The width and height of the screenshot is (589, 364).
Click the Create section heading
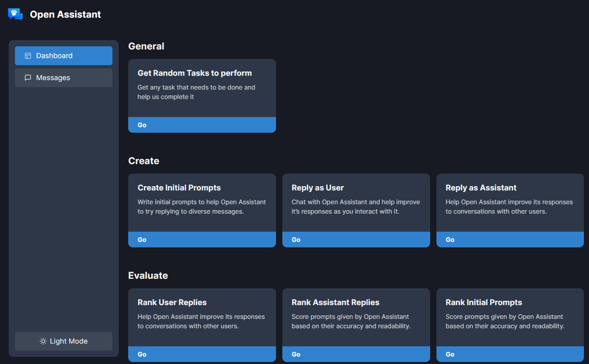pos(144,161)
